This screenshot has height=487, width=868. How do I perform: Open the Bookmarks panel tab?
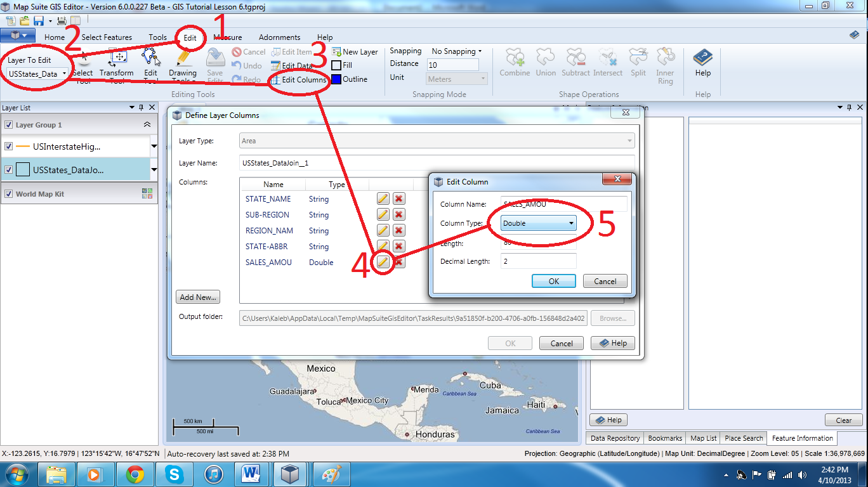(x=664, y=438)
